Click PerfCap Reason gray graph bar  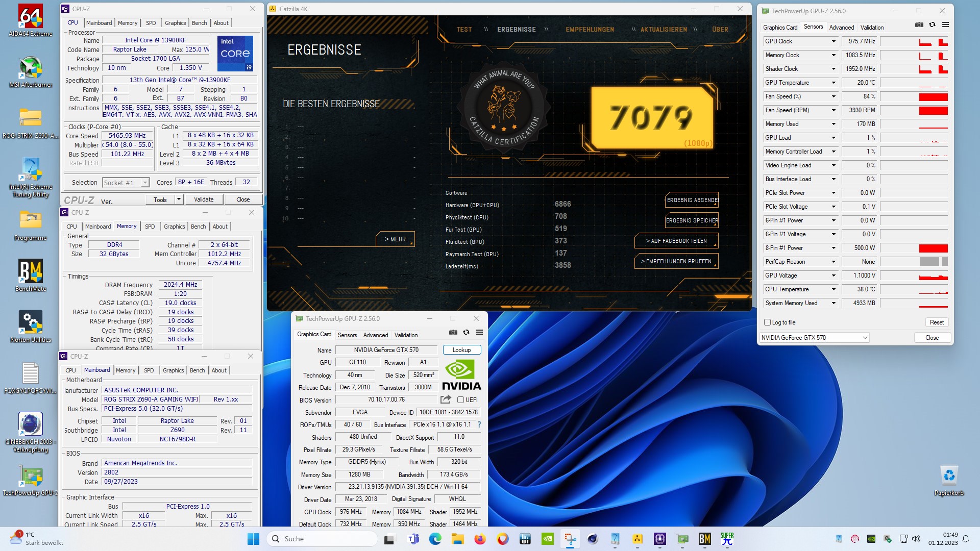pyautogui.click(x=933, y=262)
